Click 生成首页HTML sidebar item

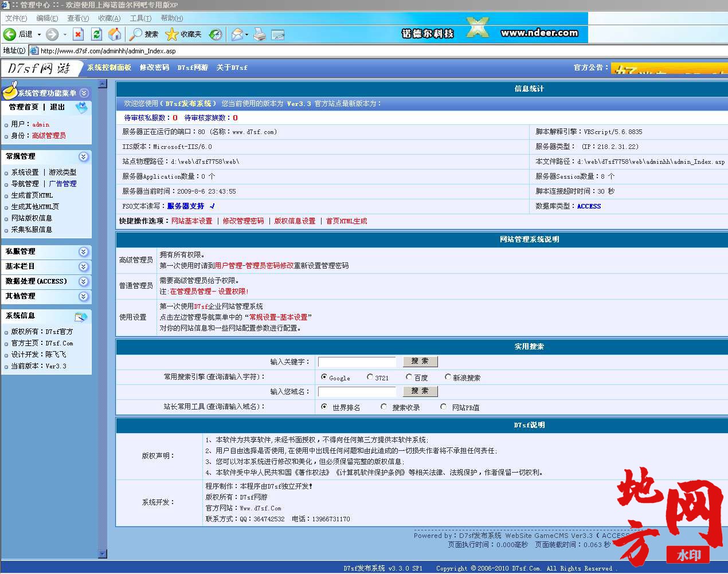pos(32,195)
